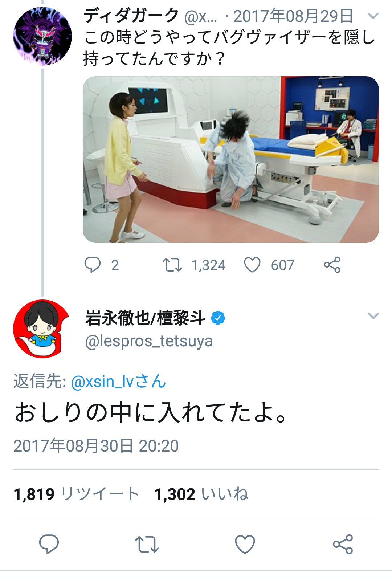Open the attached hospital room photo

(x=231, y=159)
